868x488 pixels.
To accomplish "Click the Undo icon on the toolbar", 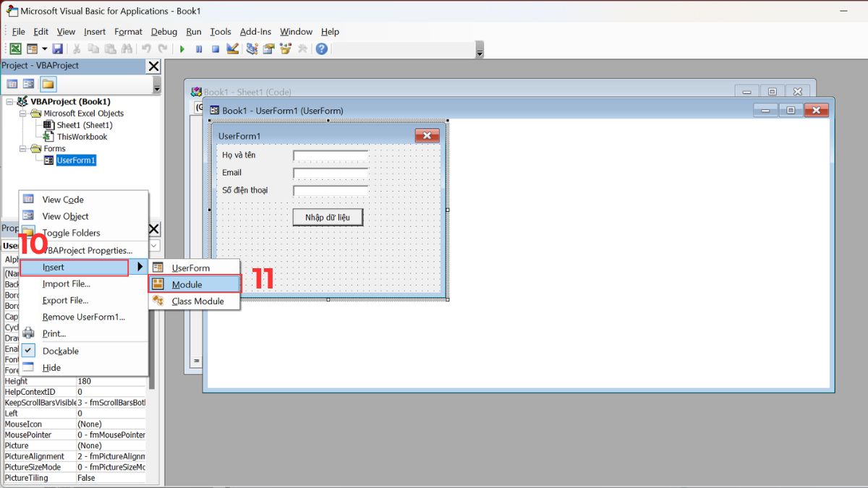I will coord(145,48).
